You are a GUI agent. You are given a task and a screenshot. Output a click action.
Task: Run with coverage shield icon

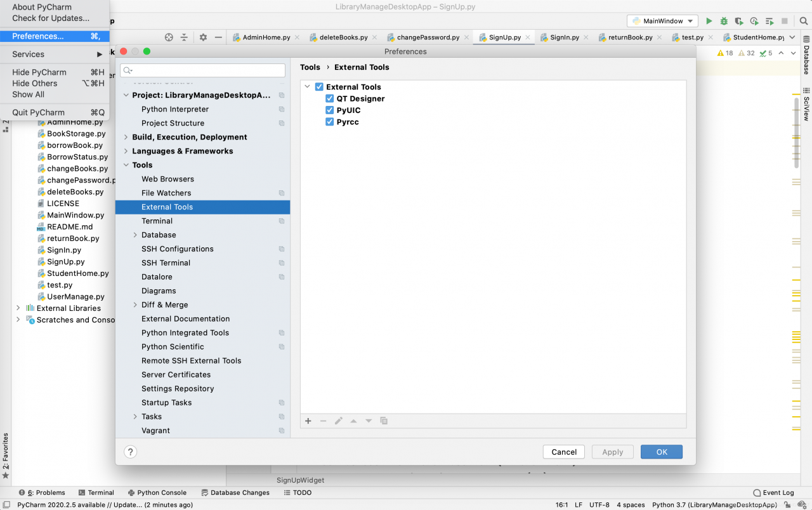[739, 21]
